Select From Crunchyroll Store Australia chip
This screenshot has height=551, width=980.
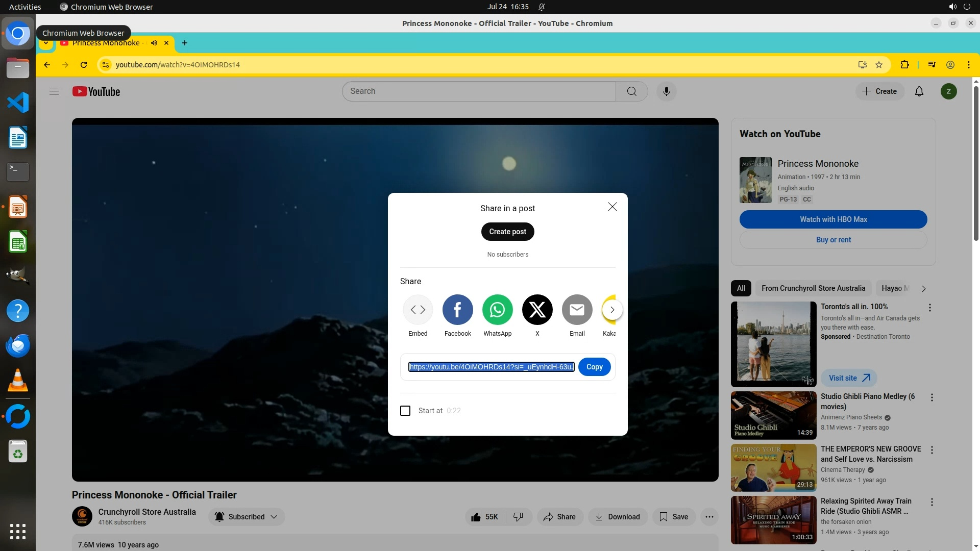pos(813,288)
